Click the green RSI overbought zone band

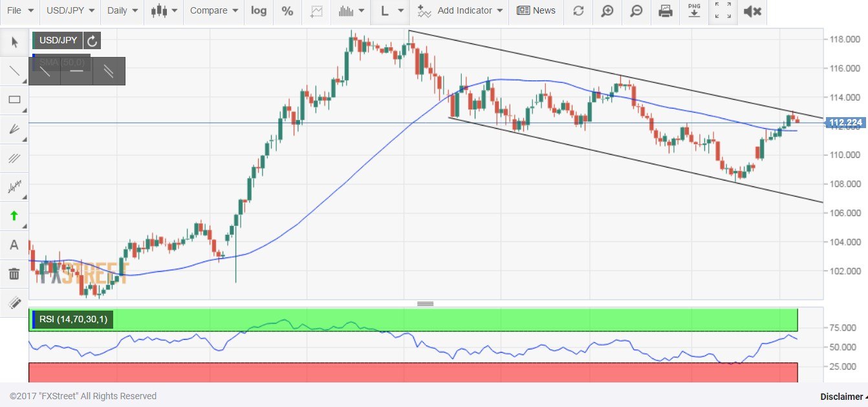[413, 320]
